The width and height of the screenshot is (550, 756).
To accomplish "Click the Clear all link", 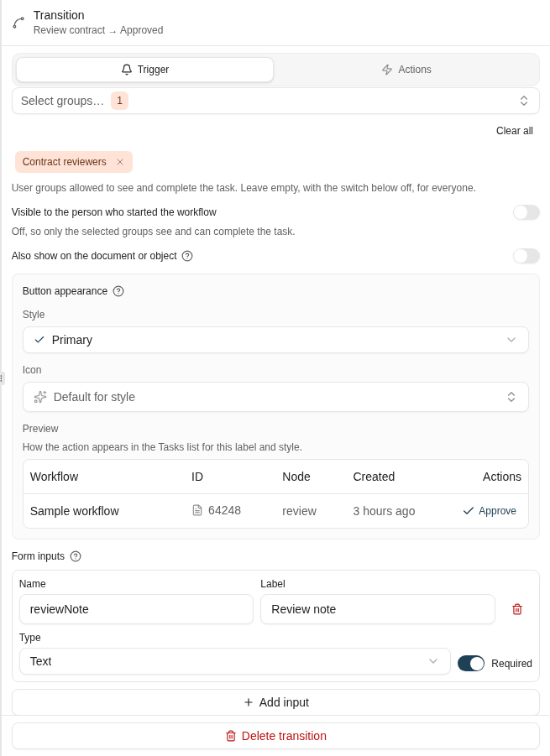I will tap(514, 131).
